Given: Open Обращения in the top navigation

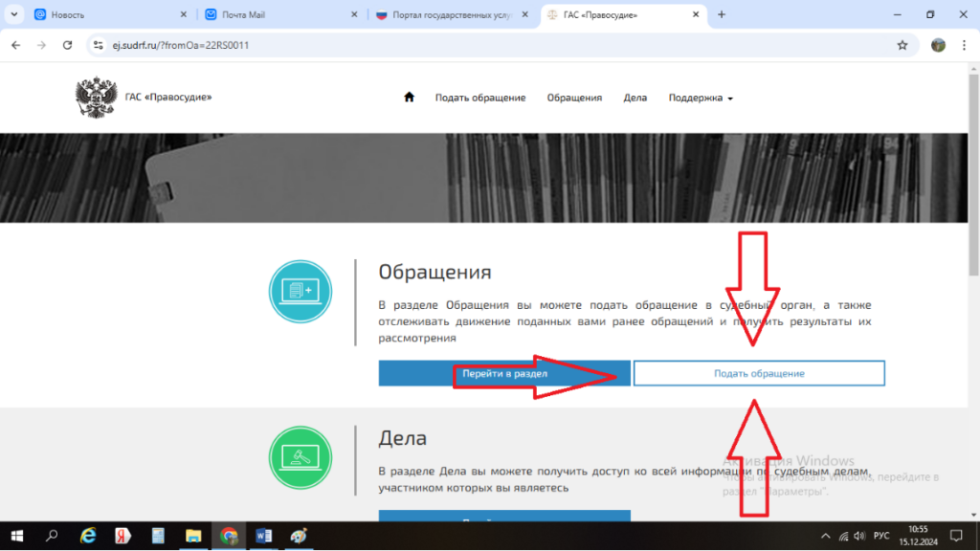Looking at the screenshot, I should [x=574, y=98].
